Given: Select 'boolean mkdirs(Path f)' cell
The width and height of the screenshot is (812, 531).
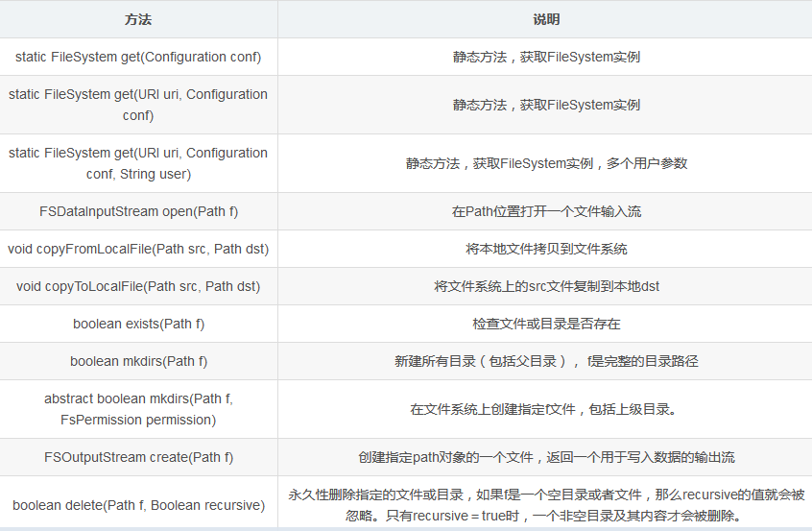Looking at the screenshot, I should pos(138,361).
